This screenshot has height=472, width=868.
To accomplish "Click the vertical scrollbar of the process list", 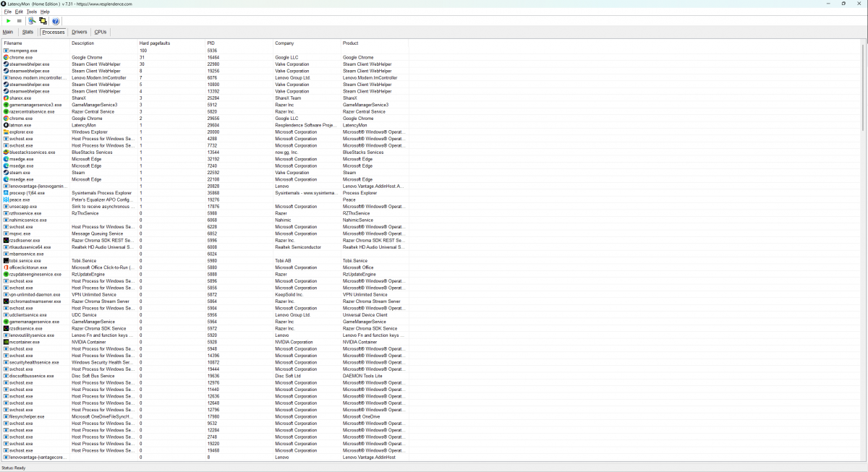I will tap(863, 87).
